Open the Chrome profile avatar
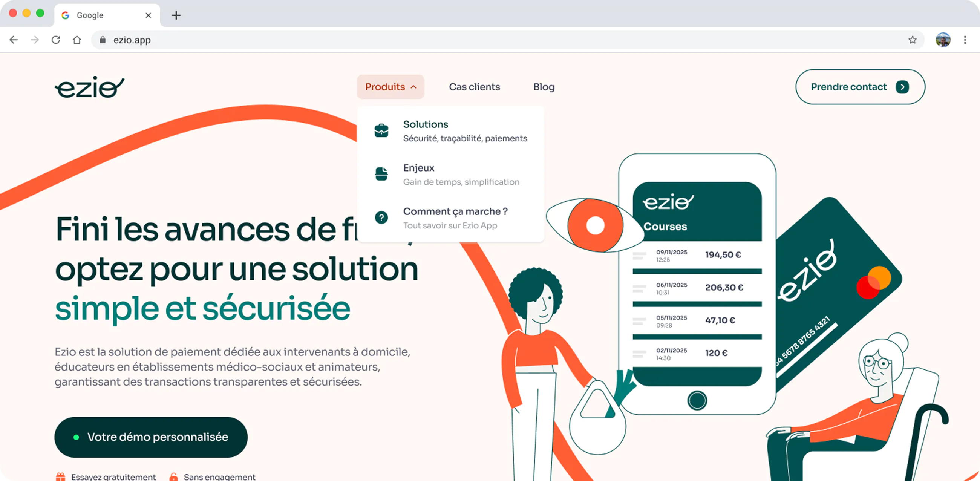980x481 pixels. coord(943,40)
